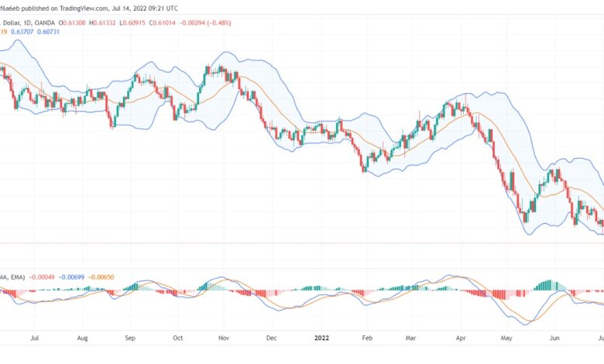Click the Apr label on time axis
The width and height of the screenshot is (604, 364).
coord(461,338)
